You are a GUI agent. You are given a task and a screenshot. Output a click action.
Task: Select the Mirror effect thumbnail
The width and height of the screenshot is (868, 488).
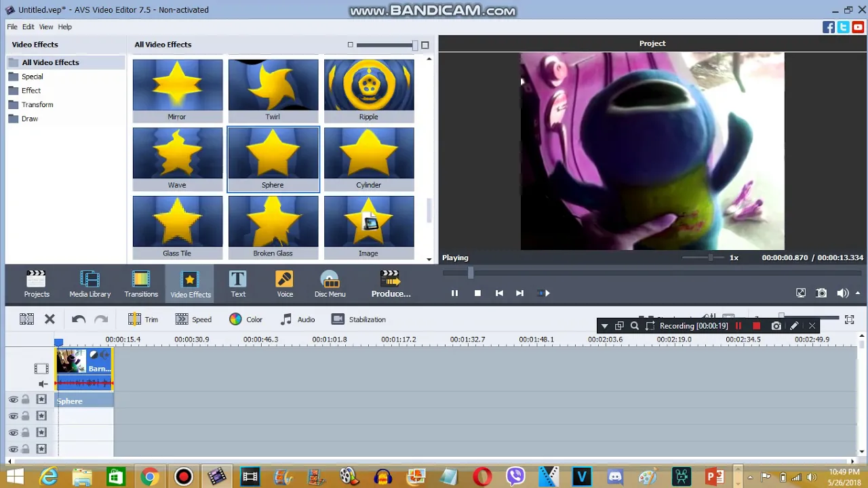coord(178,90)
